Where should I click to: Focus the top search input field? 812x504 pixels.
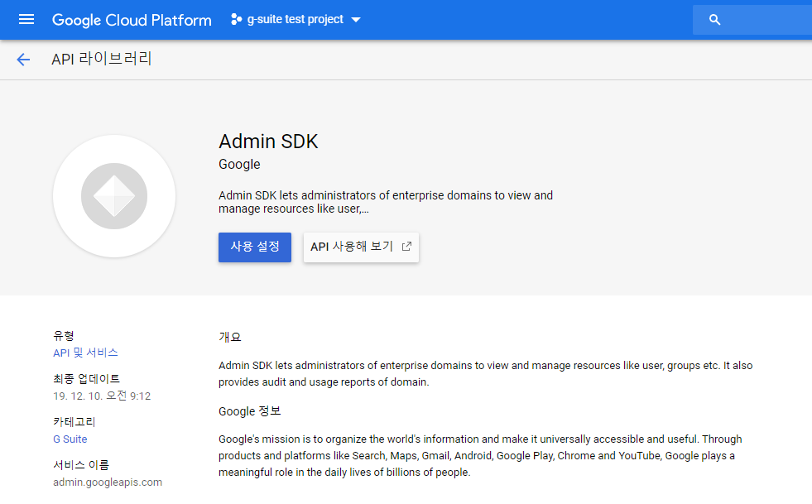point(752,20)
